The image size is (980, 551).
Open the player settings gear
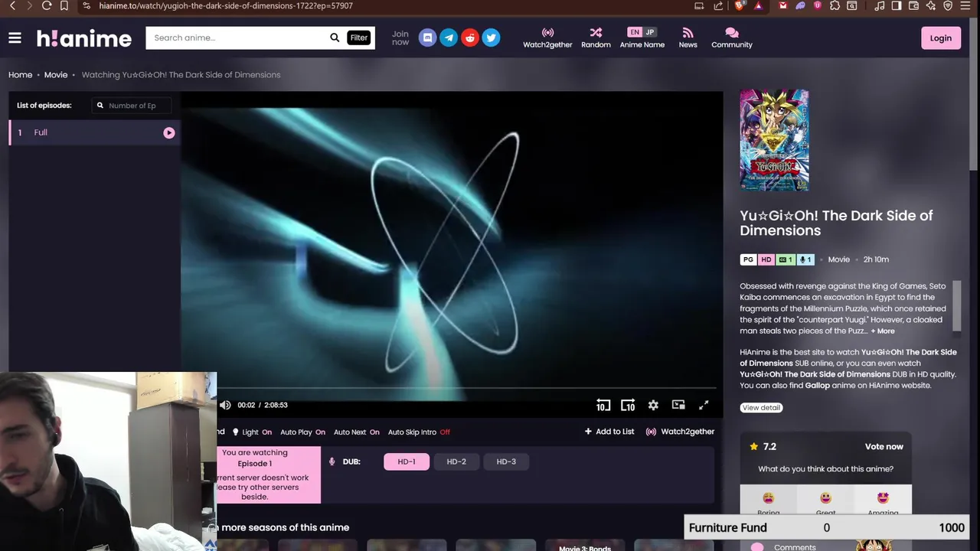[653, 405]
